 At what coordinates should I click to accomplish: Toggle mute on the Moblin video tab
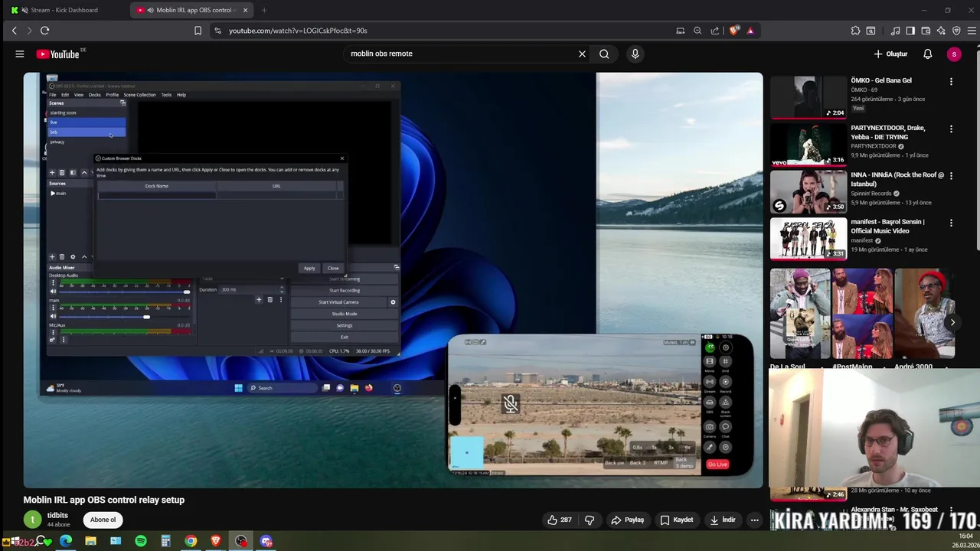[x=150, y=10]
